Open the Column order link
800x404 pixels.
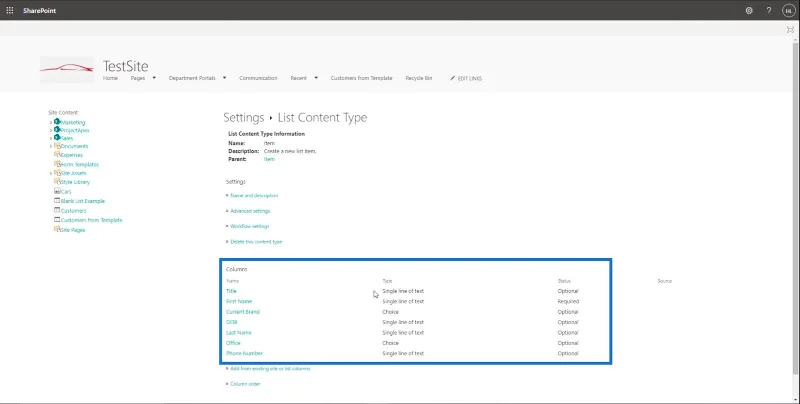pos(245,384)
